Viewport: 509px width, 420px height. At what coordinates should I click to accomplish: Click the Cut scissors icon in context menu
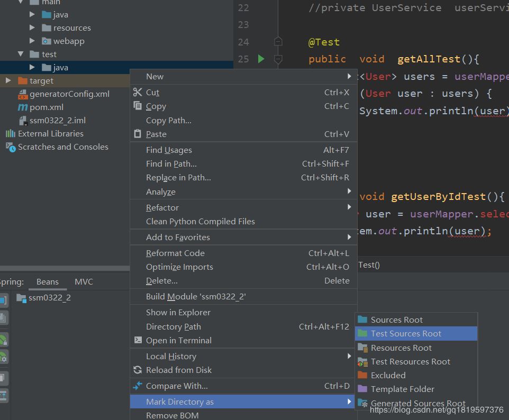click(x=138, y=92)
